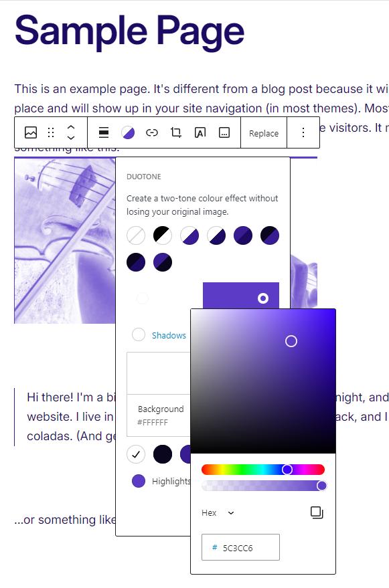Image resolution: width=389 pixels, height=588 pixels.
Task: Click the insert link icon
Action: coord(152,132)
